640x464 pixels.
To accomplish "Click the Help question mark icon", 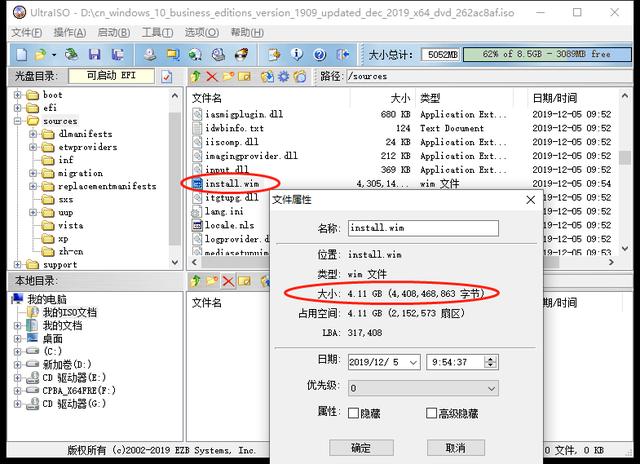I will [x=320, y=54].
